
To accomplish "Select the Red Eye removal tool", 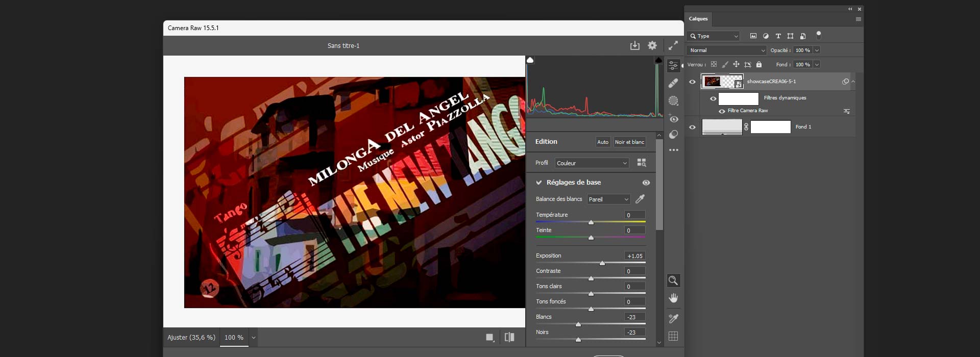I will 673,118.
